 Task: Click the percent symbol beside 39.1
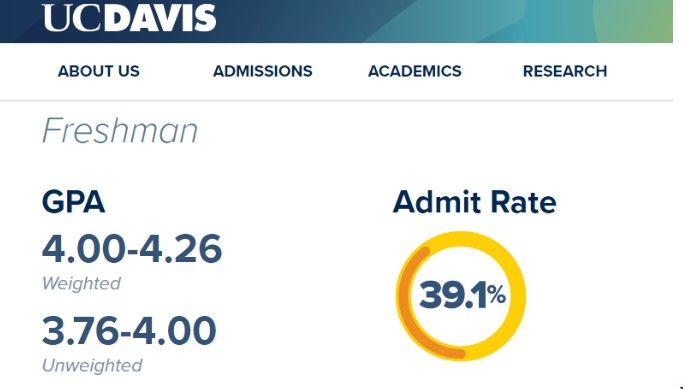click(x=497, y=295)
